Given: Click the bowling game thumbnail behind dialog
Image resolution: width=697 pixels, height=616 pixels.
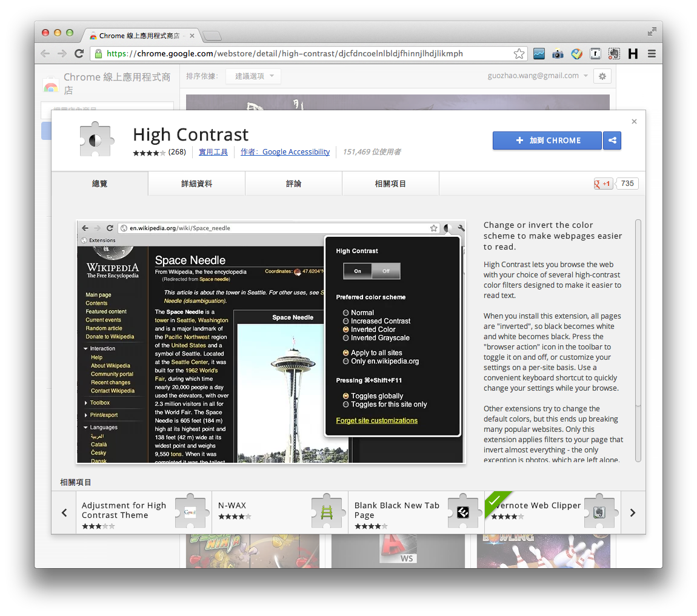Looking at the screenshot, I should (544, 551).
